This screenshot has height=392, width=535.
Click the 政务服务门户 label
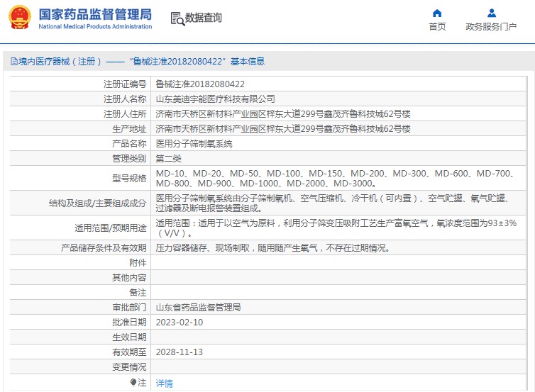(491, 27)
